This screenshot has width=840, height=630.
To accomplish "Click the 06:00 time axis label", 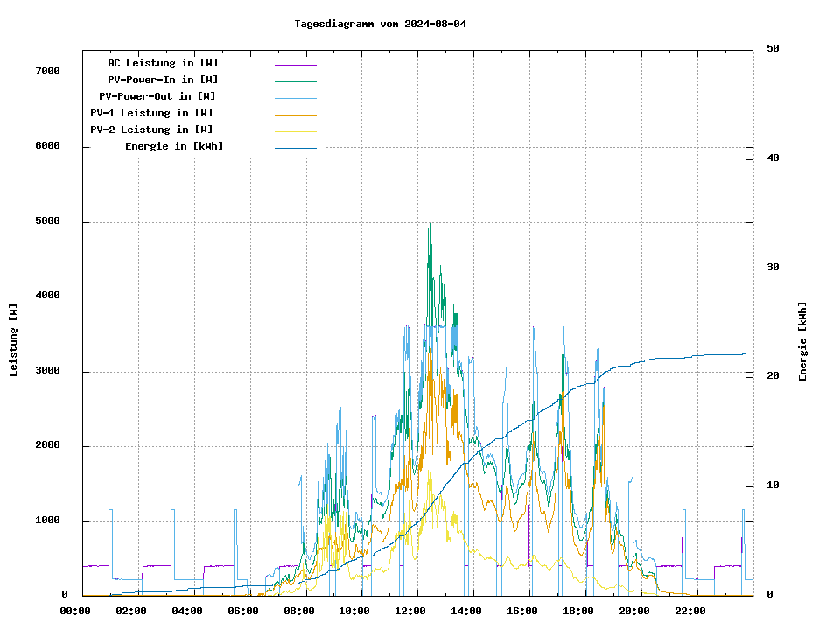I will pos(243,611).
